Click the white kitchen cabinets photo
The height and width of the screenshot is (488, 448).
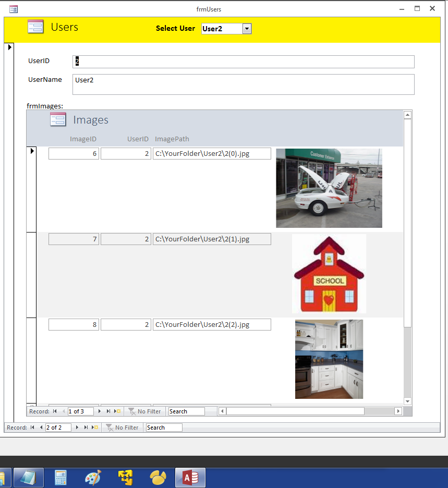[329, 359]
